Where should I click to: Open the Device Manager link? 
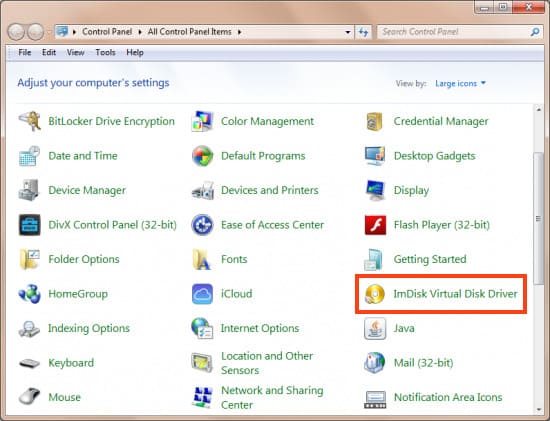click(x=87, y=191)
